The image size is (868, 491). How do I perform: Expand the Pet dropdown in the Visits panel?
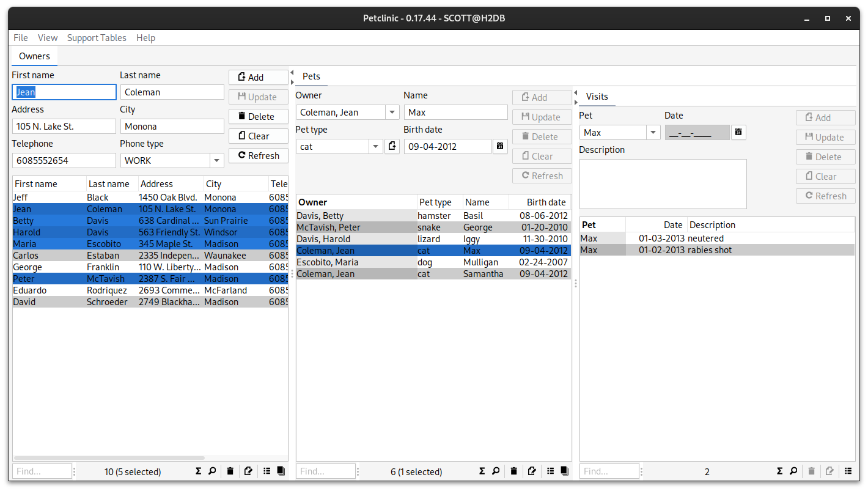click(653, 133)
